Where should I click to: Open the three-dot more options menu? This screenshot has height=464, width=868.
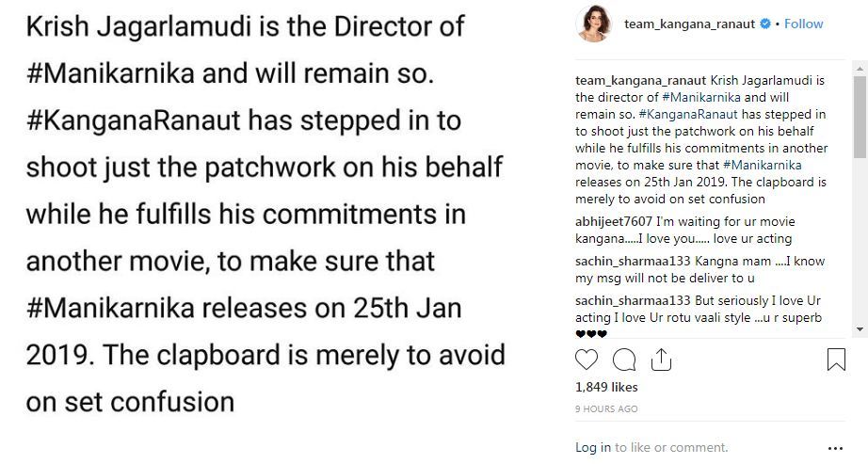tap(835, 448)
